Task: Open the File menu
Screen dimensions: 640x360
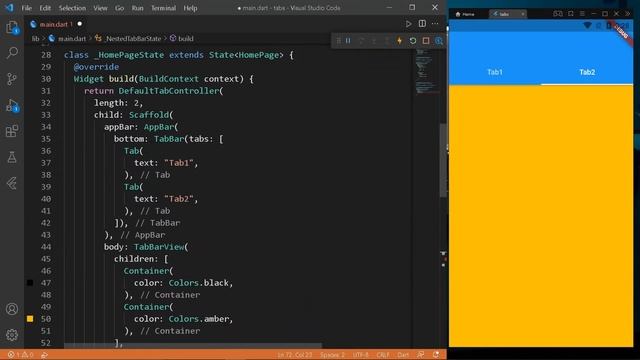Action: click(27, 8)
